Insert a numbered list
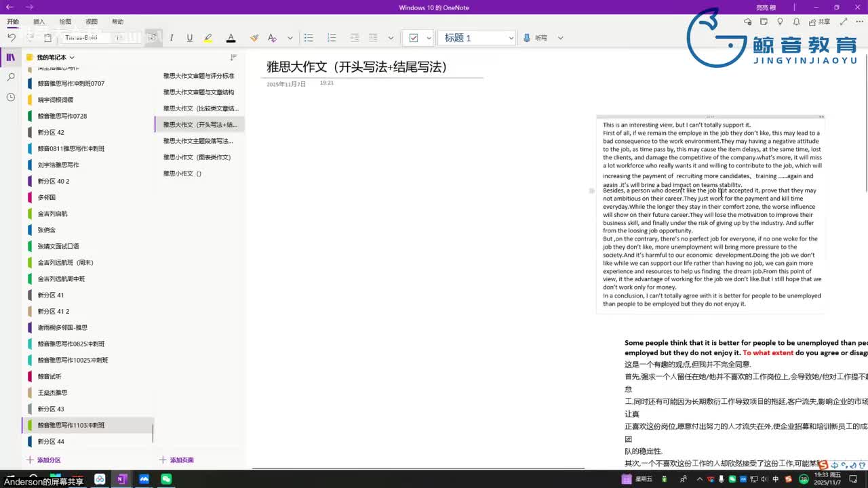This screenshot has width=868, height=488. coord(332,38)
